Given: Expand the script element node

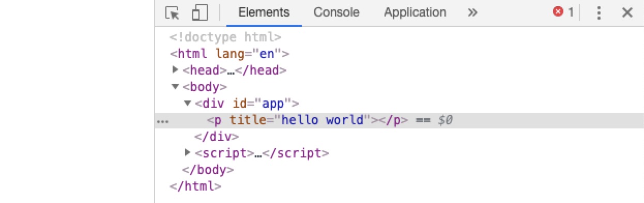Looking at the screenshot, I should coord(188,153).
